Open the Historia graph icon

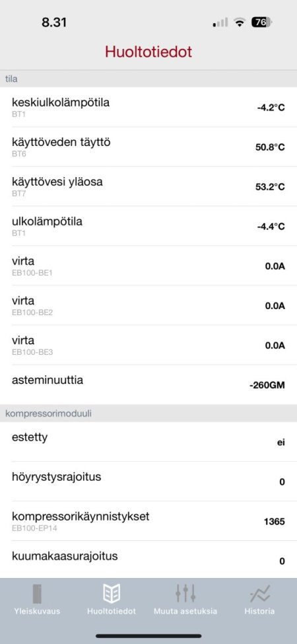[x=259, y=594]
